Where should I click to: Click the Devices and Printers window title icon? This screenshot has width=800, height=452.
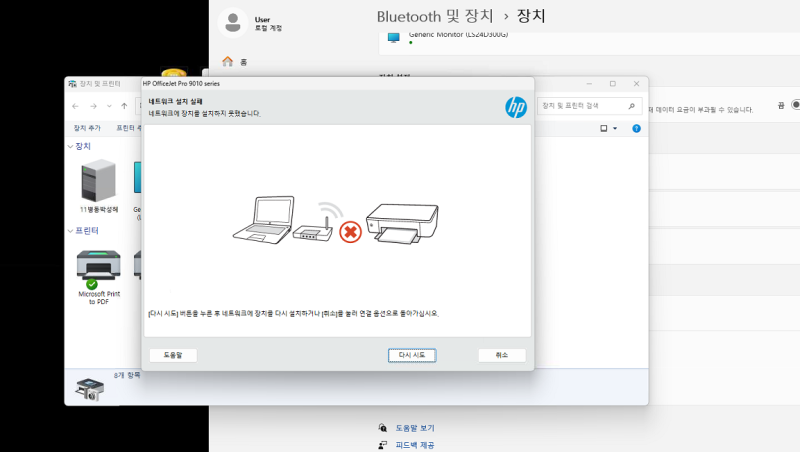coord(72,84)
